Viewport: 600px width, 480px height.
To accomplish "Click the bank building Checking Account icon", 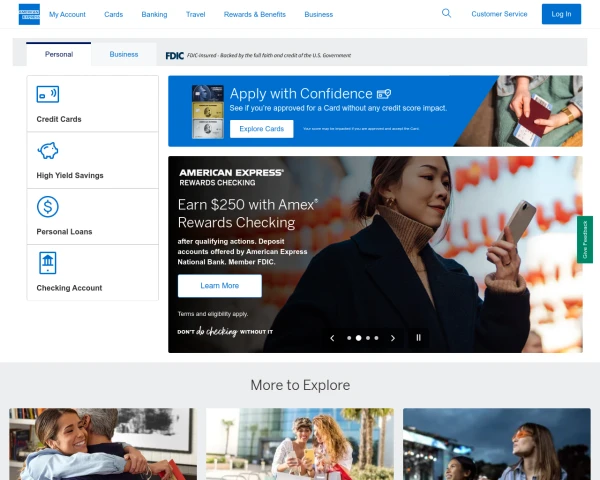I will pyautogui.click(x=48, y=263).
